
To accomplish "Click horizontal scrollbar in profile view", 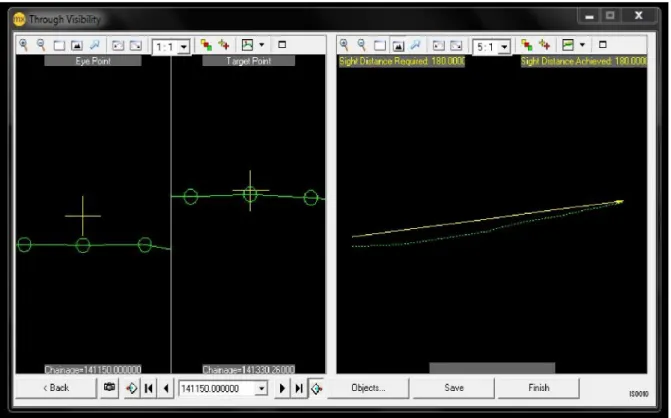I will [x=492, y=368].
